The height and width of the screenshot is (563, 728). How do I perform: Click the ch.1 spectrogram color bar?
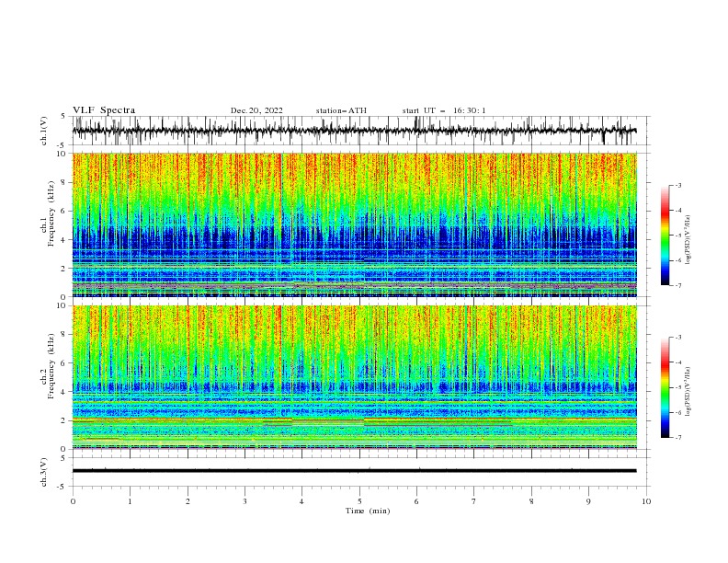coord(665,236)
